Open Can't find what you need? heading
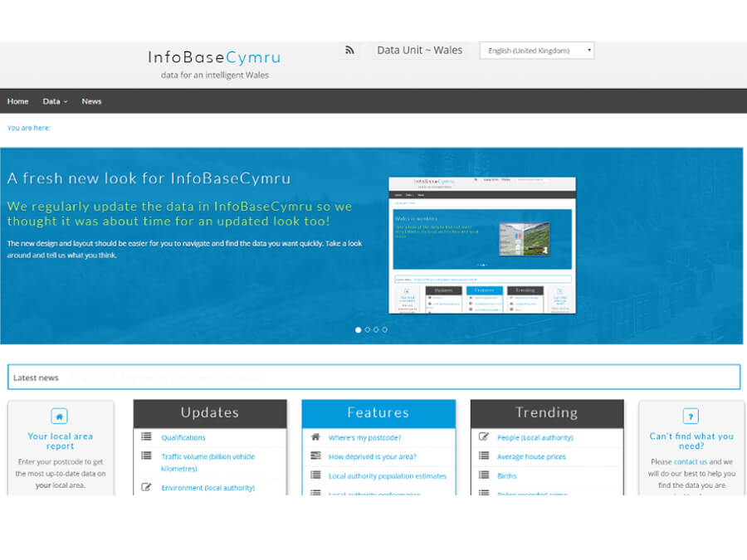This screenshot has width=747, height=560. point(691,441)
